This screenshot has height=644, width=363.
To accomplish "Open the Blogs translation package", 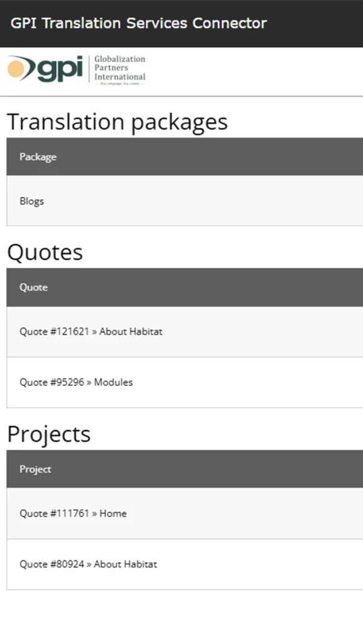I will pyautogui.click(x=32, y=201).
